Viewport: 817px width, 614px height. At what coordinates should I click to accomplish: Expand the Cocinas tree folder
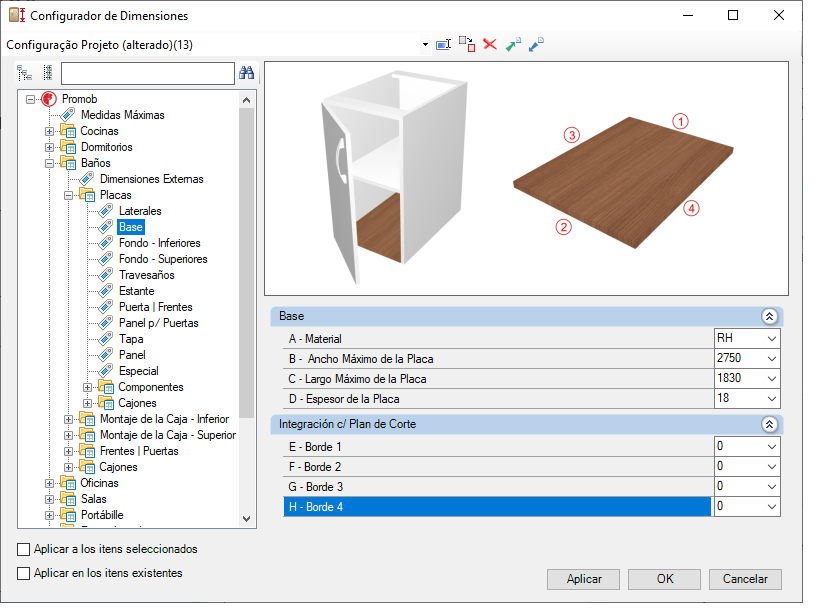coord(49,131)
